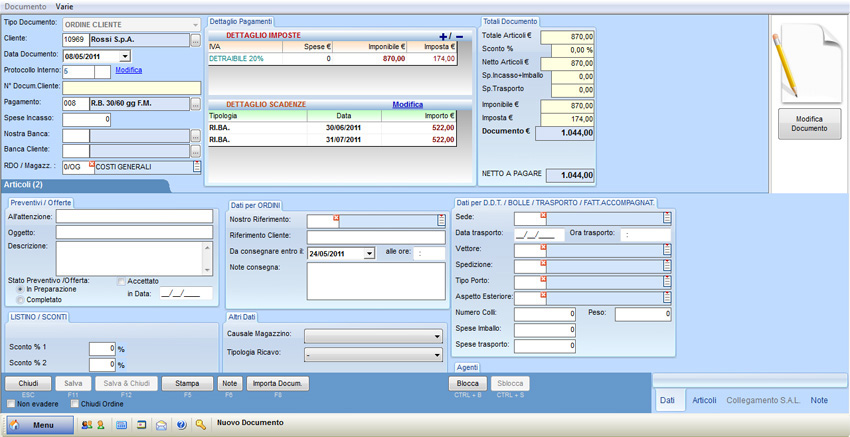Enable the Non evadere checkbox
Image resolution: width=850 pixels, height=437 pixels.
coord(11,404)
